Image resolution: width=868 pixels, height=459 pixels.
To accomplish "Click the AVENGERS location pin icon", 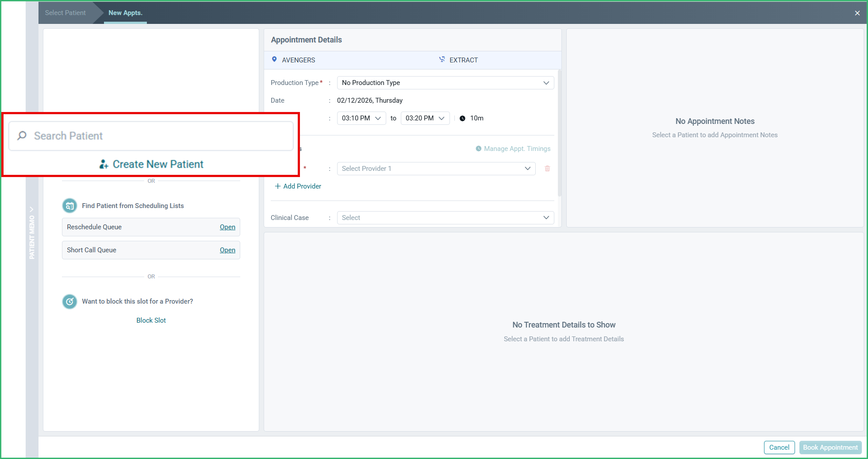I will coord(274,59).
